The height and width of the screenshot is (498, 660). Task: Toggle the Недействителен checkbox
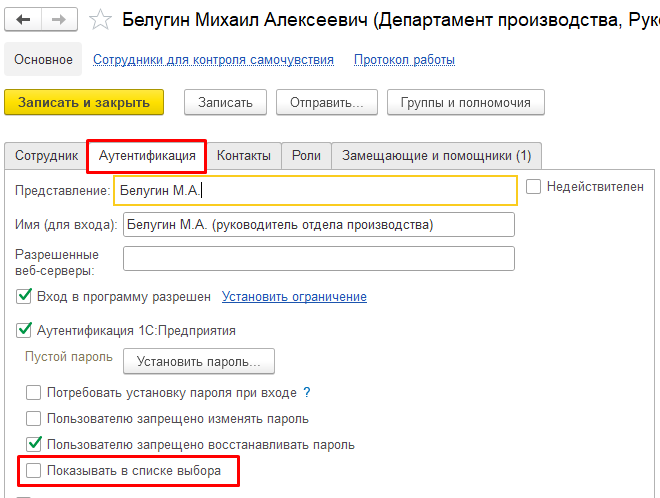[533, 186]
